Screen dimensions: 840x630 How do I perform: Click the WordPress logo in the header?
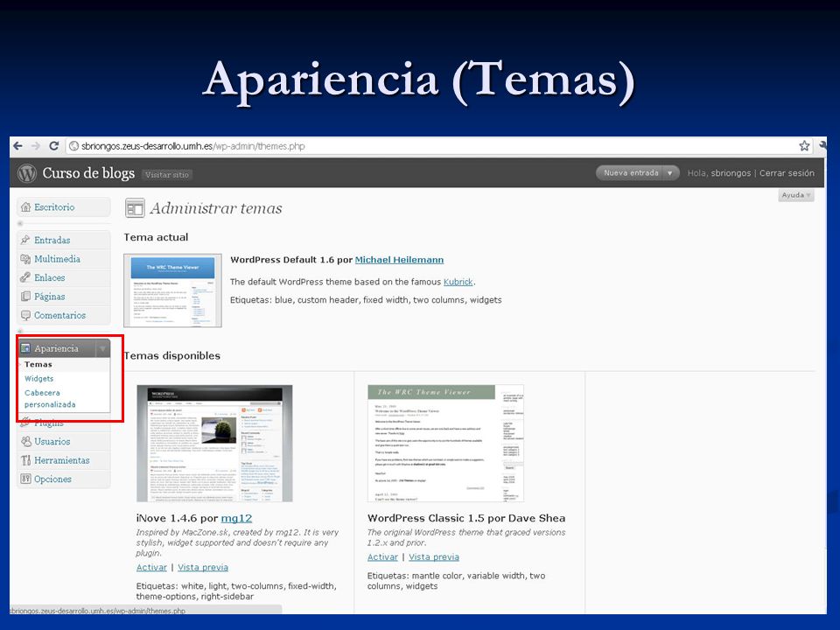(x=27, y=173)
